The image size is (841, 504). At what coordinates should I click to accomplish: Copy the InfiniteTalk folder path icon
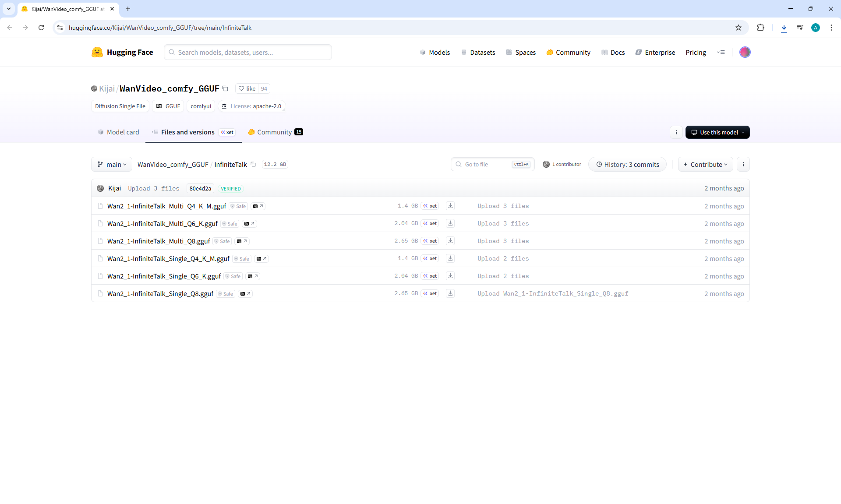click(253, 165)
